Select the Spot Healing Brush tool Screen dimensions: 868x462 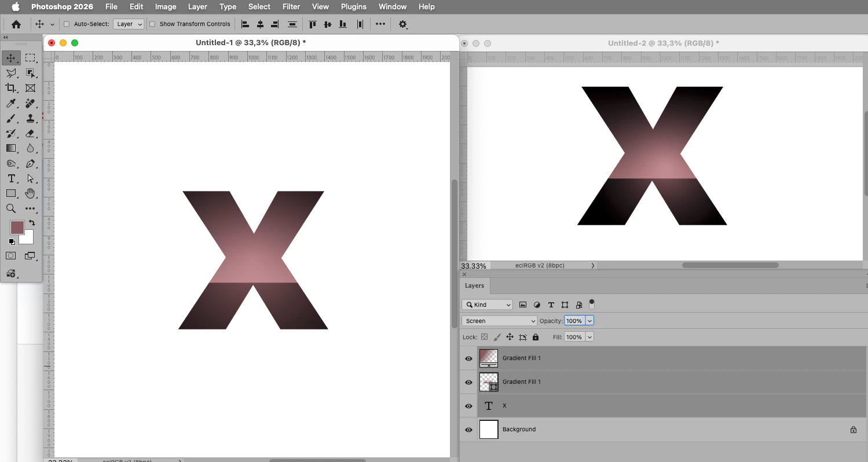click(31, 103)
